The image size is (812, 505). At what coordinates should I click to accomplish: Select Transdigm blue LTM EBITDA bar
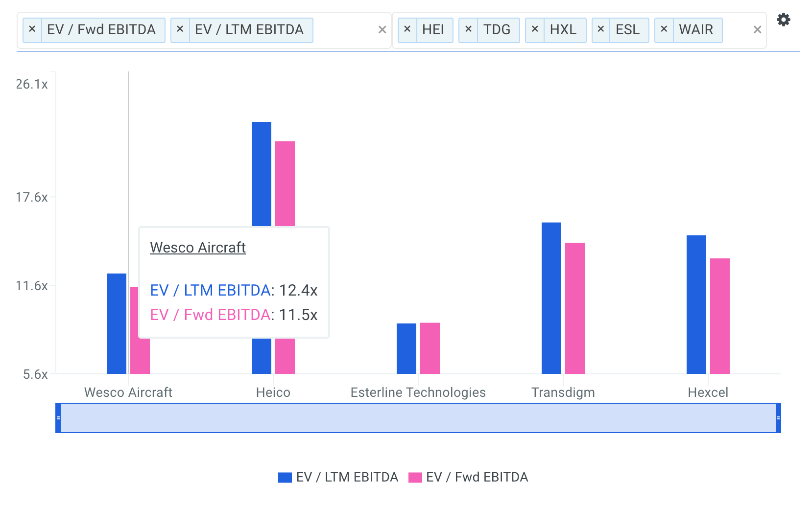point(551,298)
